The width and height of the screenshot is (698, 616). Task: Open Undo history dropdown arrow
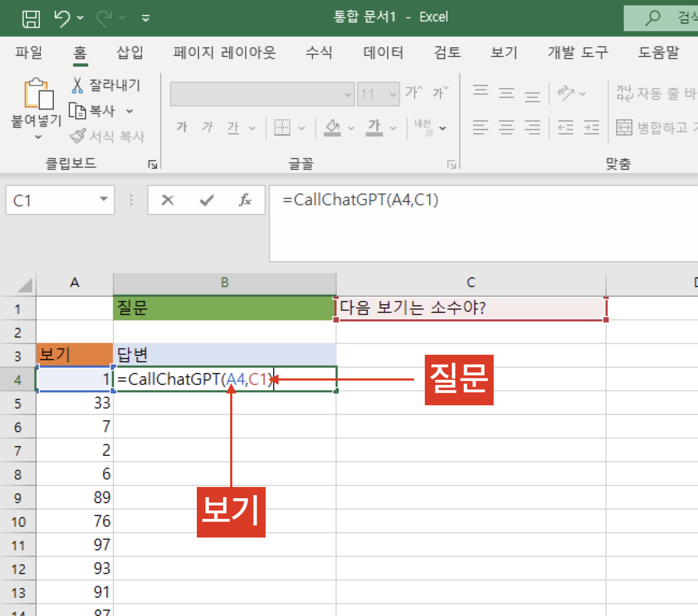[x=81, y=18]
